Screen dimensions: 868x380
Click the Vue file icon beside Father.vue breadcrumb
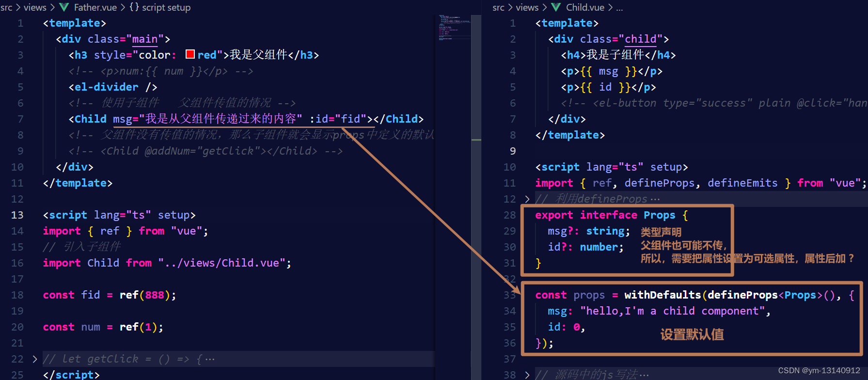(64, 7)
